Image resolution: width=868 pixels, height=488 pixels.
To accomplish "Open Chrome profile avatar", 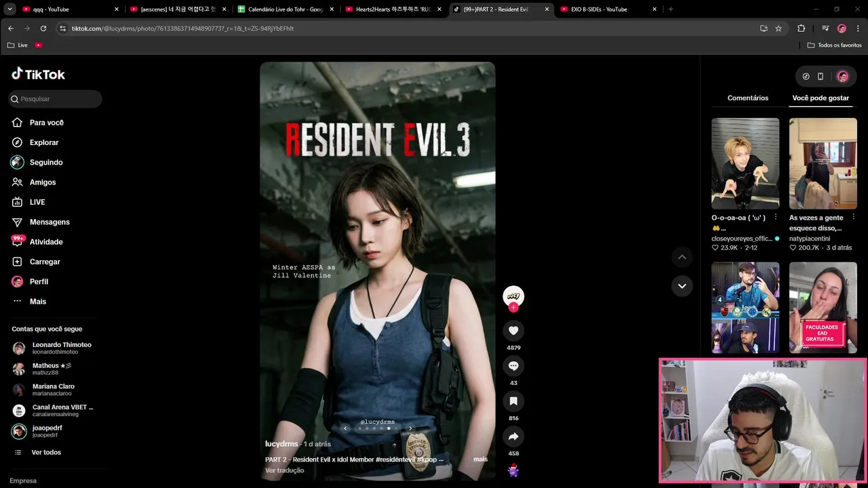I will click(842, 28).
